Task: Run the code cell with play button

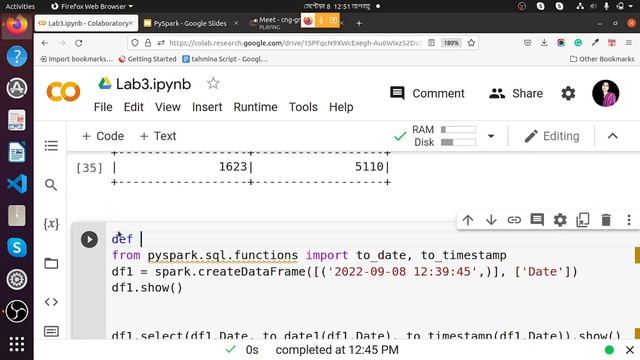Action: [89, 239]
